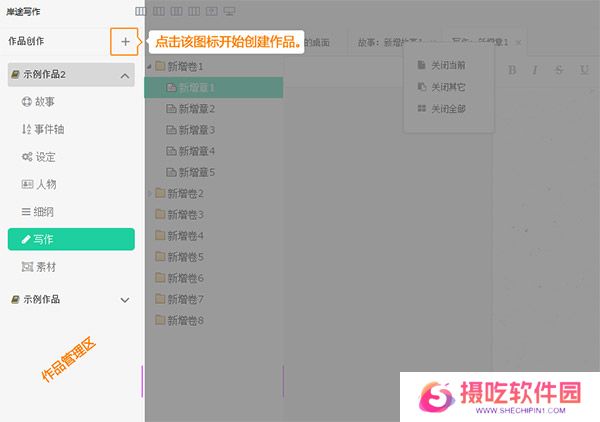
Task: Select the 新增章1 chapter
Action: 214,88
